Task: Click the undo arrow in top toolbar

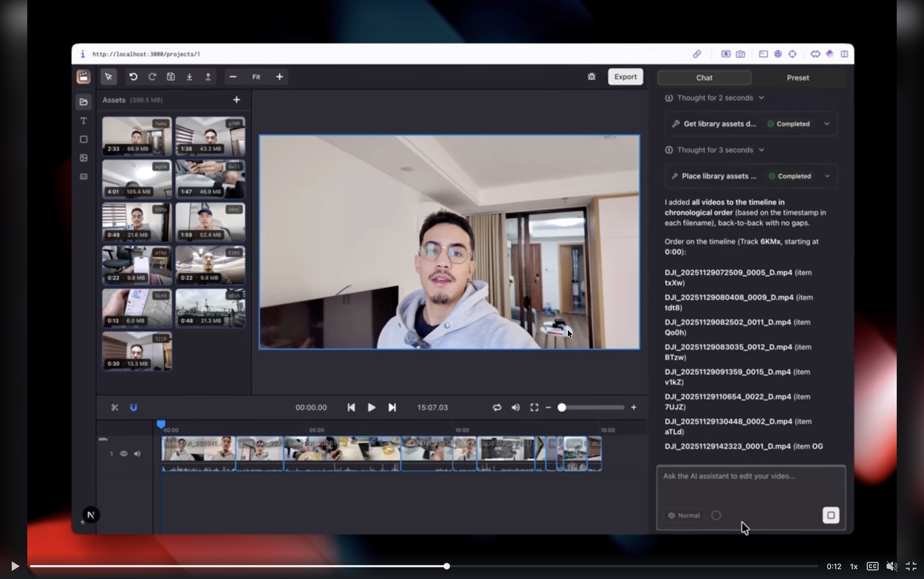Action: tap(133, 77)
